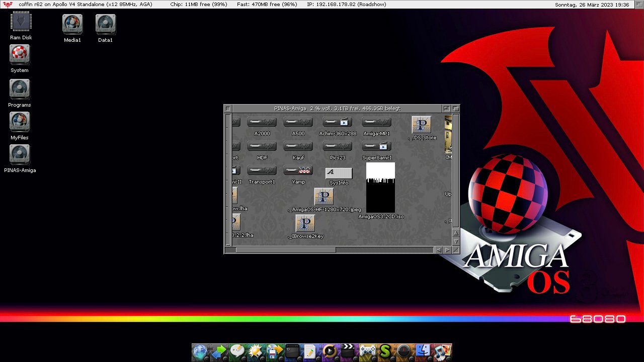Select the A2000 drawer
This screenshot has width=644, height=362.
(x=262, y=122)
